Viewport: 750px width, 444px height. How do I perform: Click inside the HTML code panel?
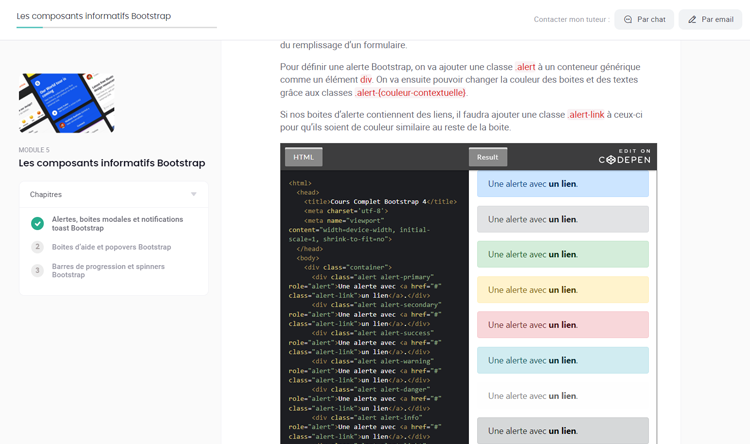374,300
